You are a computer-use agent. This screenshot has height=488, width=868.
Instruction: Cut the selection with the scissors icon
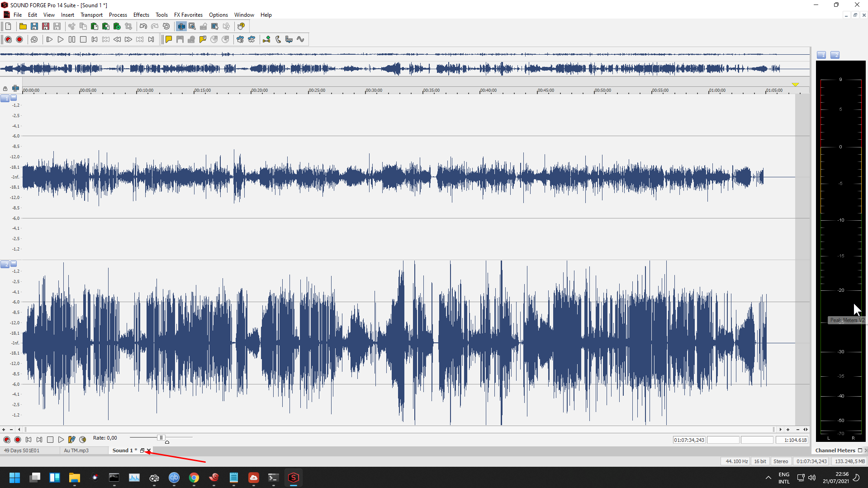pyautogui.click(x=71, y=26)
